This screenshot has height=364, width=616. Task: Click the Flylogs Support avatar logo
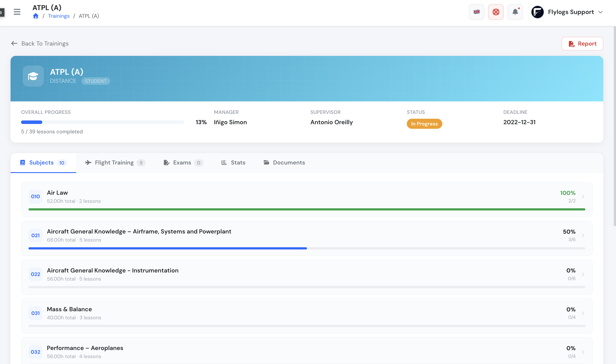(537, 12)
